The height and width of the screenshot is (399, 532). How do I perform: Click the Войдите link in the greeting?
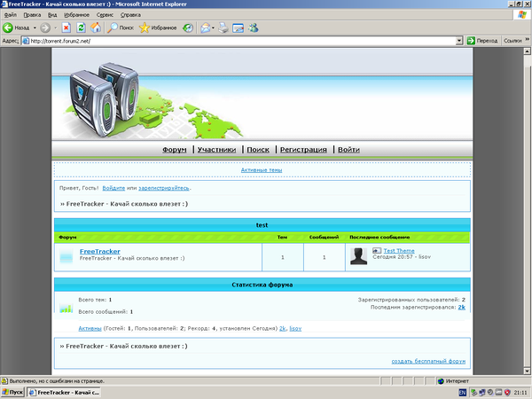point(113,188)
